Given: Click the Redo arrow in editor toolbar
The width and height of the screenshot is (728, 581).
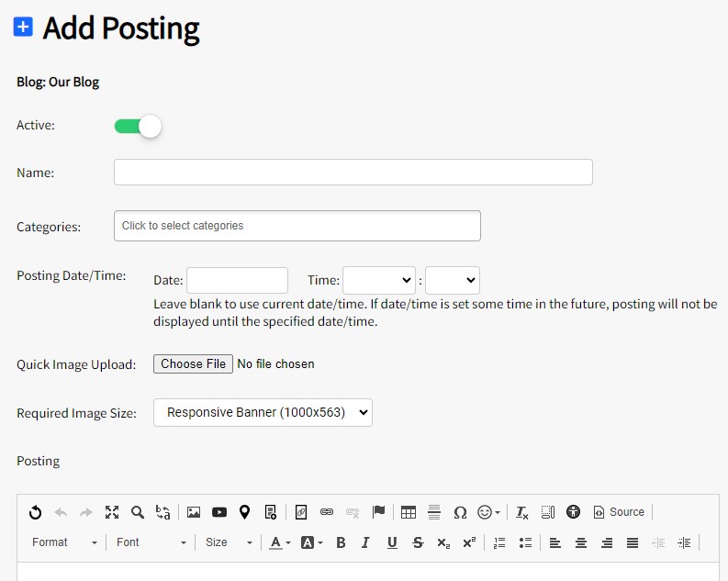Looking at the screenshot, I should coord(86,512).
